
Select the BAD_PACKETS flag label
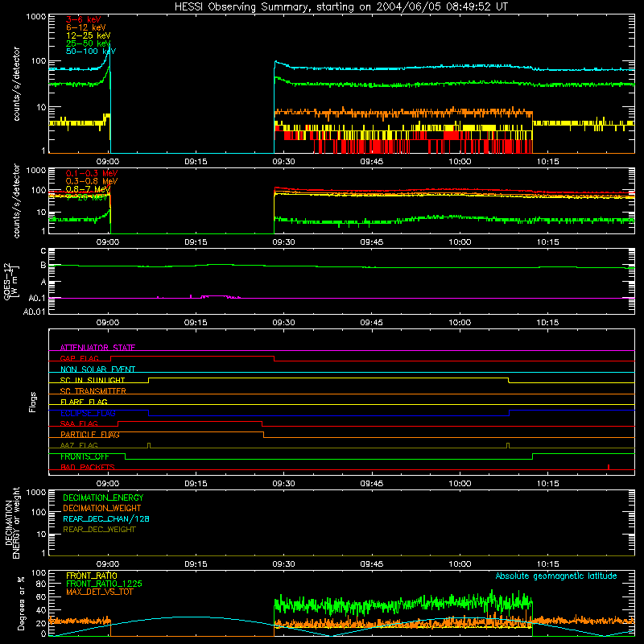(88, 467)
